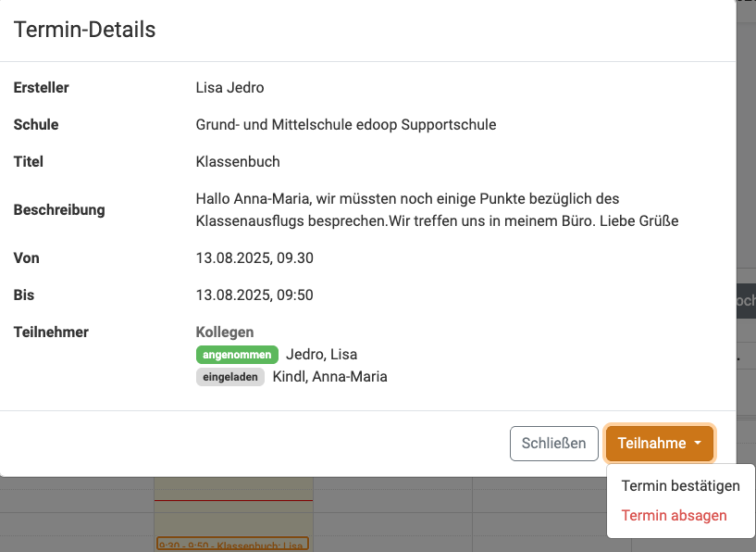Choose Termin bestätigen from the menu
Viewport: 756px width, 552px height.
[x=680, y=485]
